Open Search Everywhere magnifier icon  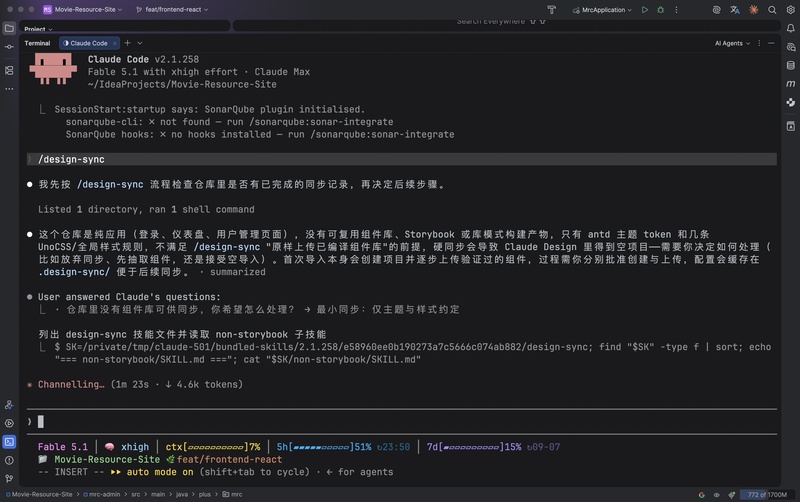click(x=772, y=10)
